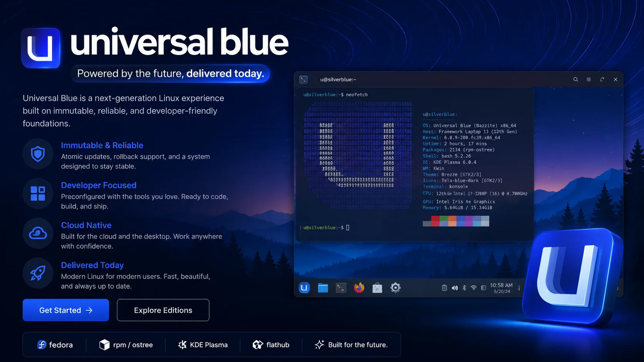Click the rocket icon for Delivered Today
The height and width of the screenshot is (362, 644).
tap(38, 274)
